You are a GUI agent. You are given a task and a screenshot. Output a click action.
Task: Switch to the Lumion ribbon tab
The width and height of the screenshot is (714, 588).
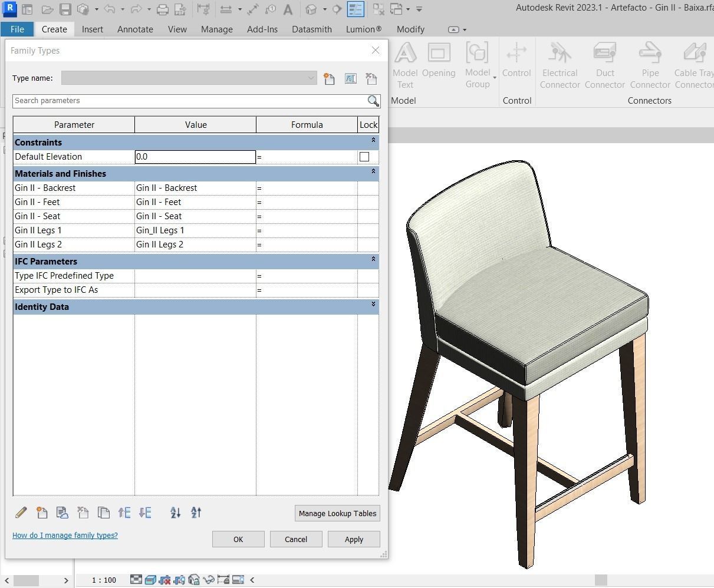point(364,29)
